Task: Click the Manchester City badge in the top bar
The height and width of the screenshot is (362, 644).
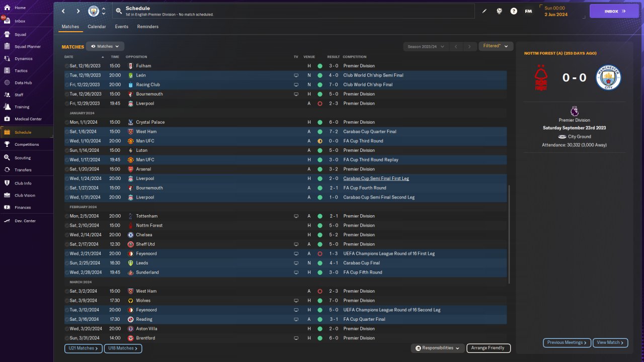Action: coord(94,11)
